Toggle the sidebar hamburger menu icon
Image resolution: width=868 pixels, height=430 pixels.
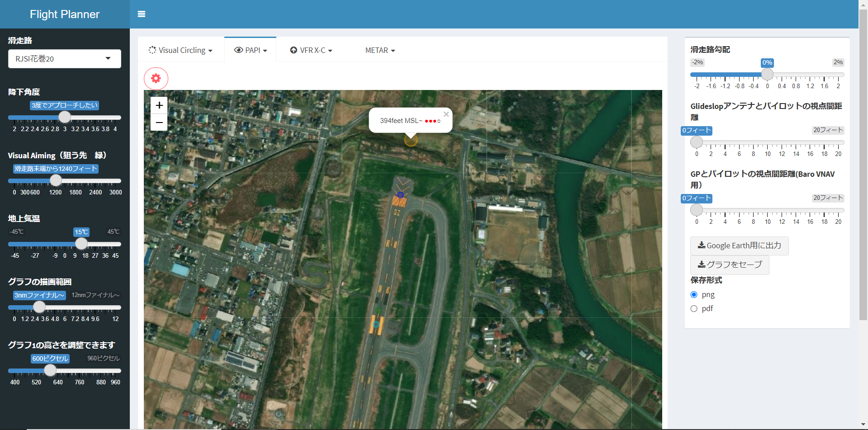[x=142, y=14]
